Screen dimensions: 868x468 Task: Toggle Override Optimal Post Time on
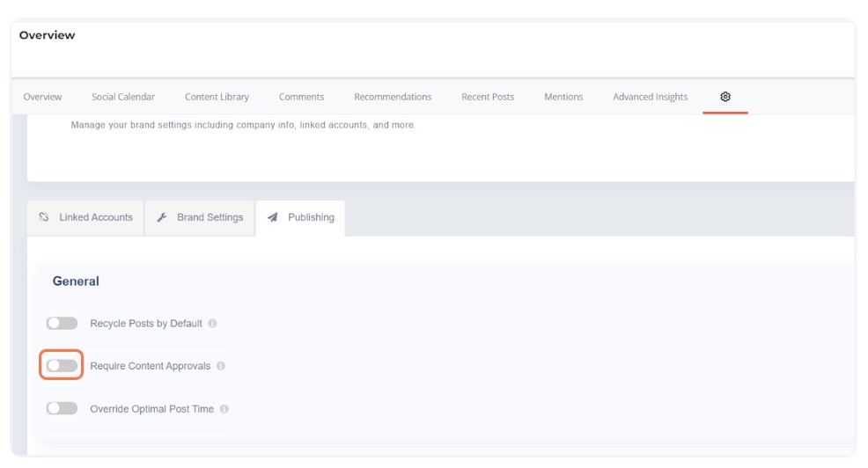(62, 408)
